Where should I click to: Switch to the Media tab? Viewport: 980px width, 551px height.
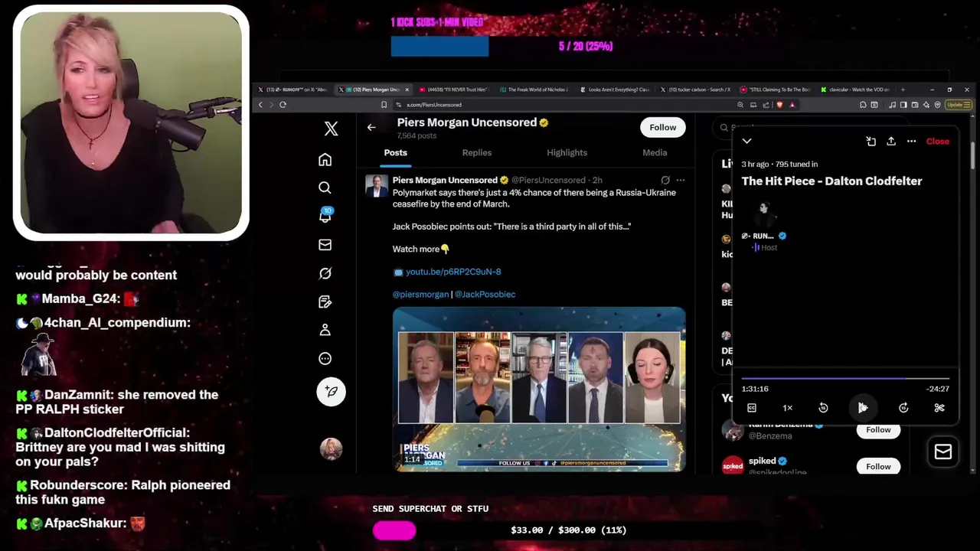655,152
